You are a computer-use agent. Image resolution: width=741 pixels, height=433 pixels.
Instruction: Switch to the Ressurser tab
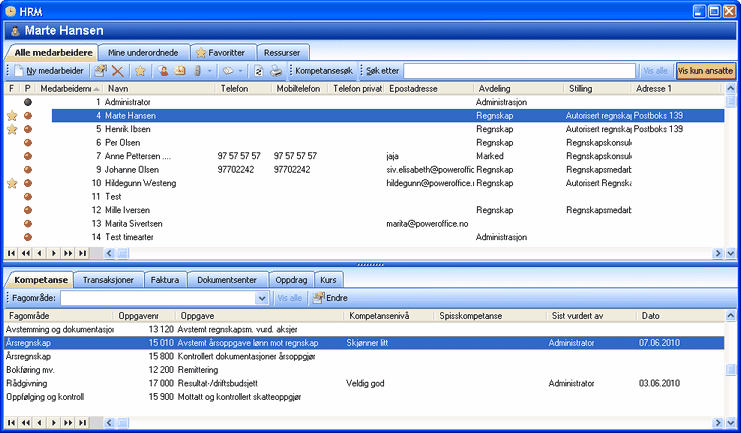[x=282, y=53]
